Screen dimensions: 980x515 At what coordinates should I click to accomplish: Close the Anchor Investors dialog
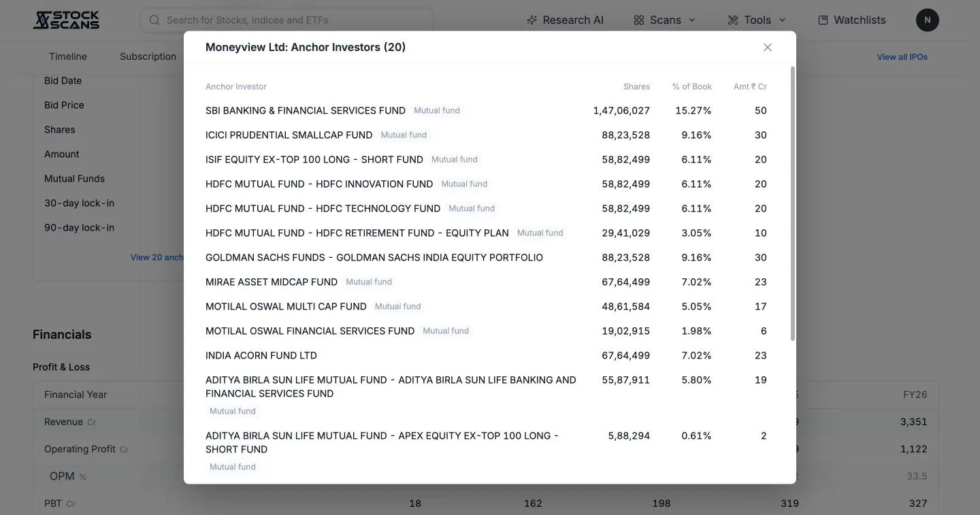pos(768,47)
